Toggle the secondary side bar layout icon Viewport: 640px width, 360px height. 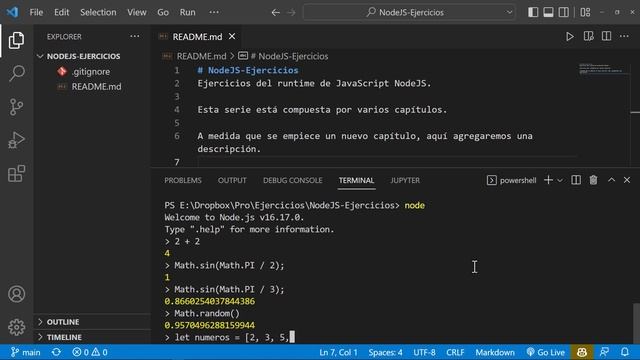564,12
